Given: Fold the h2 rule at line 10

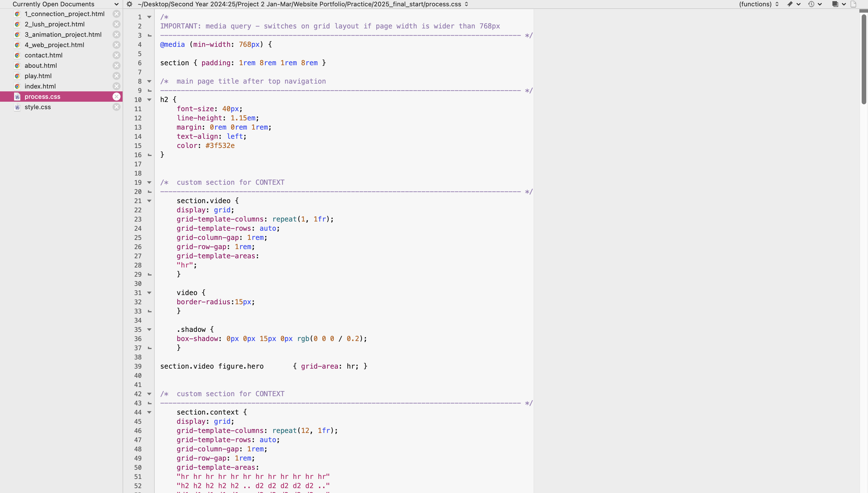Looking at the screenshot, I should 149,99.
